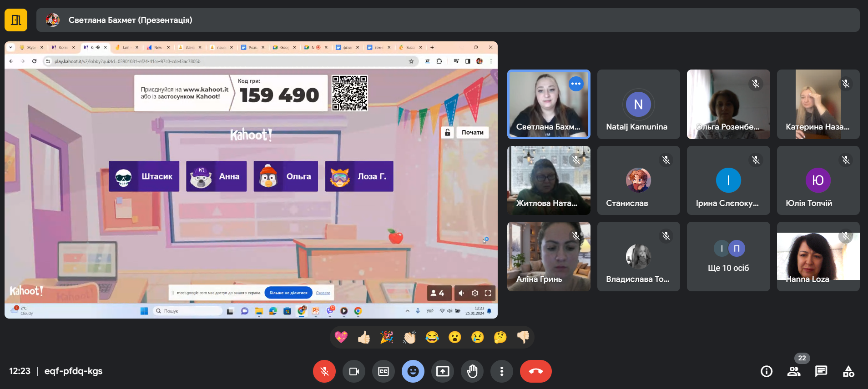Select the shared Kahoot presentation screen
Image resolution: width=868 pixels, height=389 pixels.
pos(251,180)
